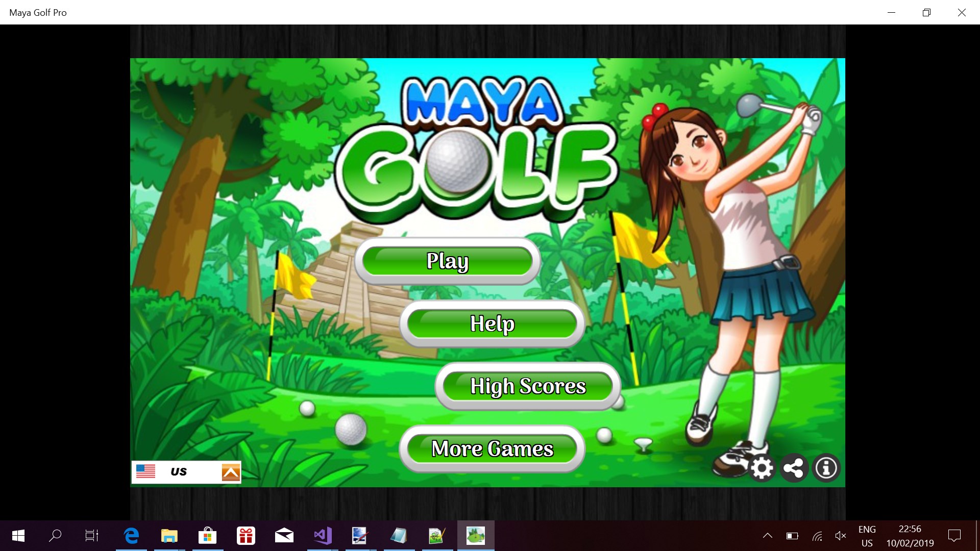Open Visual Studio from taskbar

pyautogui.click(x=323, y=536)
